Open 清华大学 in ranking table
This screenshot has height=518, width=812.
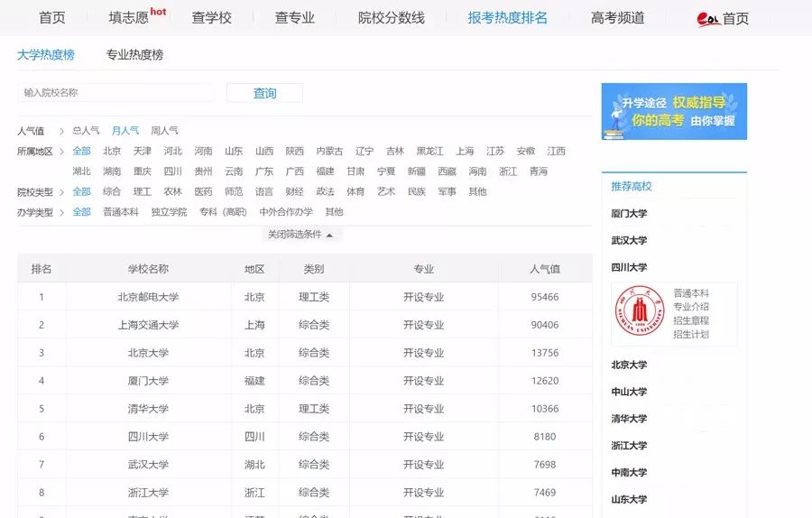coord(149,409)
